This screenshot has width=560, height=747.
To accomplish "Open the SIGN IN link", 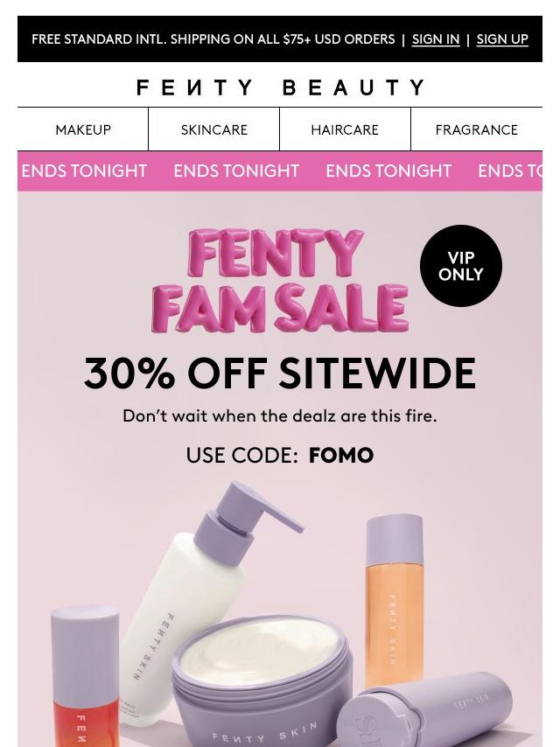I will pyautogui.click(x=435, y=39).
